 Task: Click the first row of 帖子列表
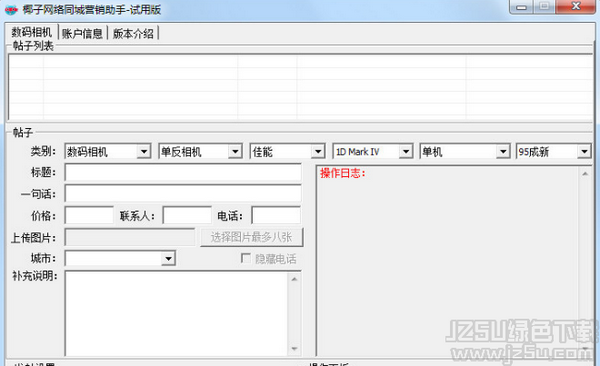click(x=300, y=62)
